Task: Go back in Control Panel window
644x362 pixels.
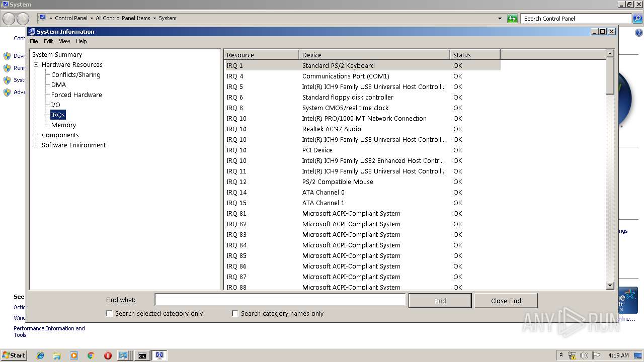Action: (x=9, y=19)
